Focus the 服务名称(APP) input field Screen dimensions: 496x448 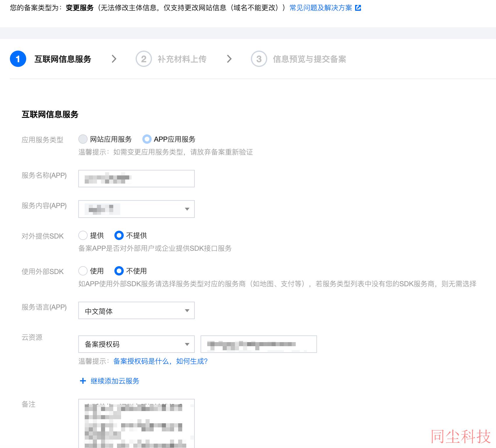[x=137, y=179]
